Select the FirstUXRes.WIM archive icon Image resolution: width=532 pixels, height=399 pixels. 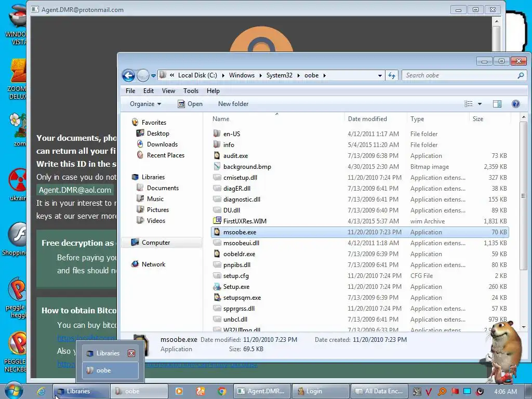tap(217, 221)
